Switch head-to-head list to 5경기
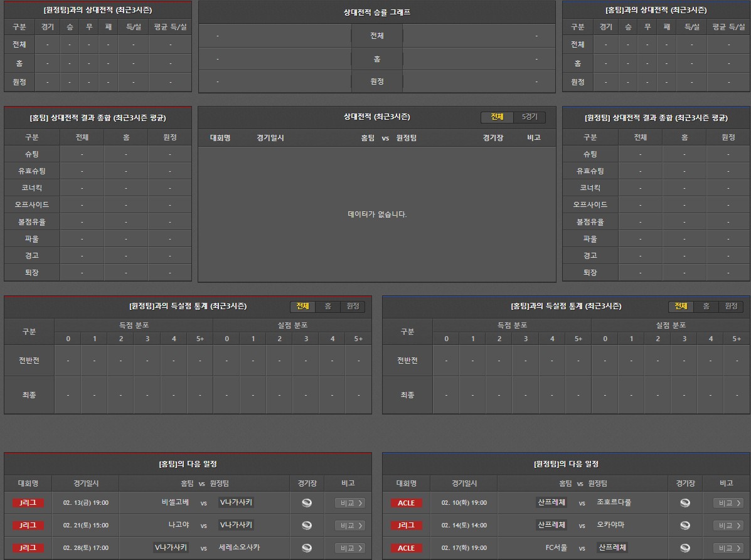Screen dimensions: 751x560 pyautogui.click(x=530, y=117)
